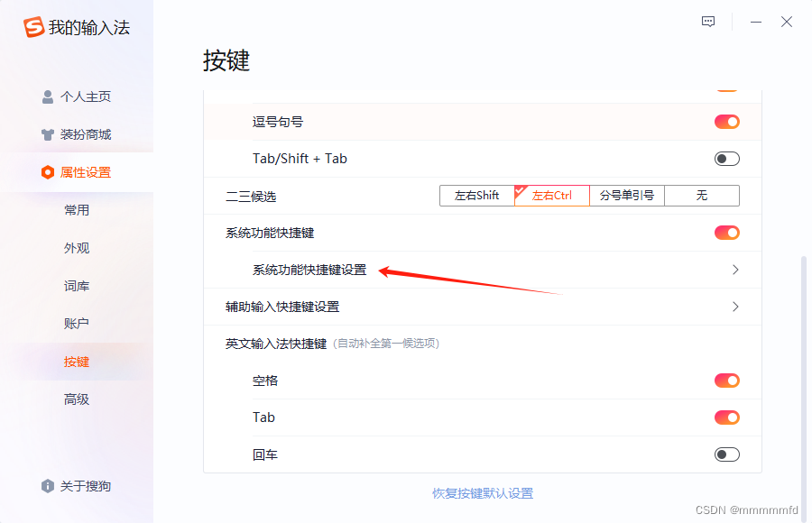Click 恢复按键默认设置 link

(x=483, y=493)
